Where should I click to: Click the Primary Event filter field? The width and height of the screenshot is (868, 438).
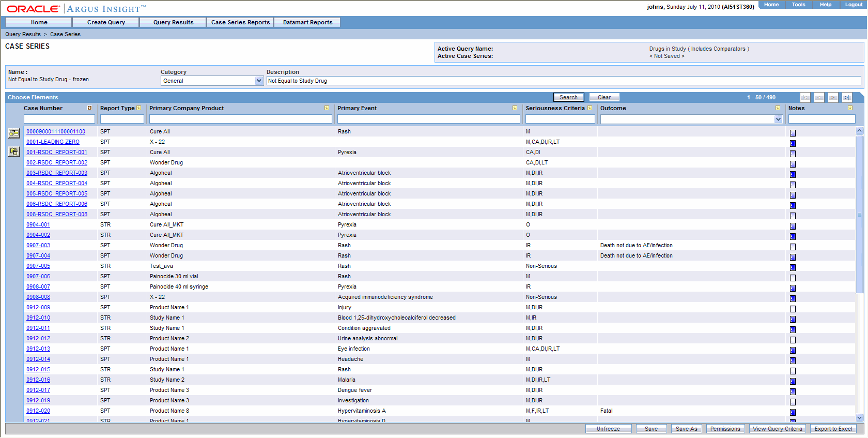point(428,119)
